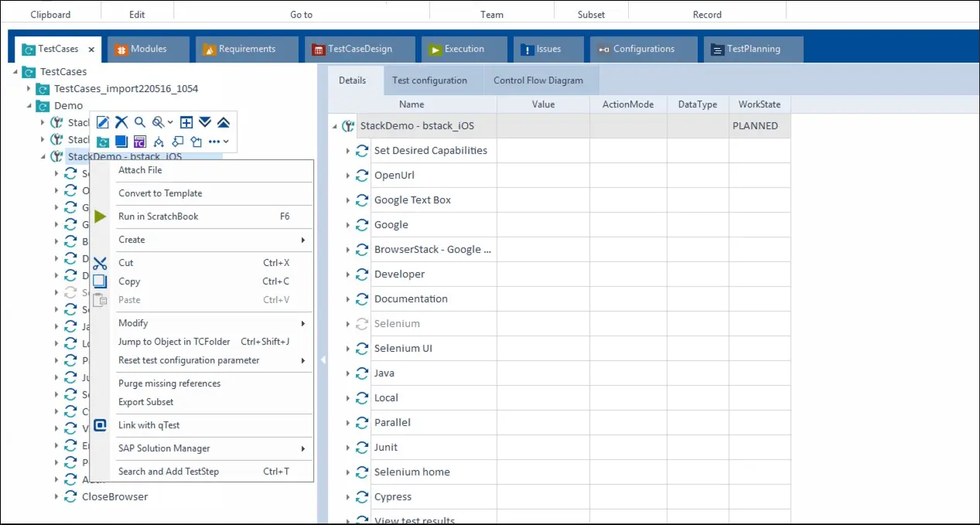
Task: Click the green play icon for Run in ScratchBook
Action: [x=101, y=216]
